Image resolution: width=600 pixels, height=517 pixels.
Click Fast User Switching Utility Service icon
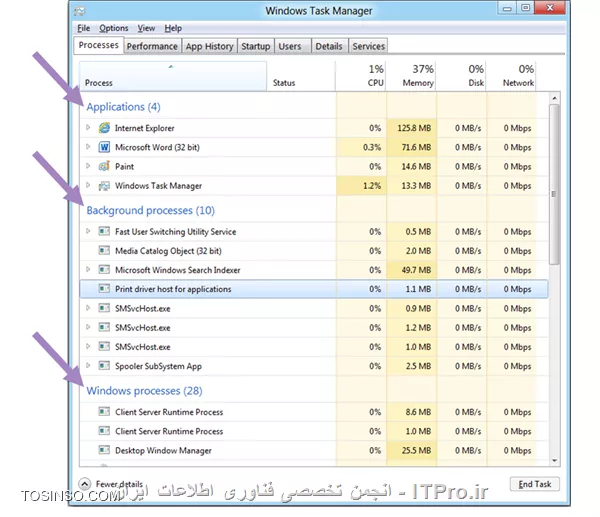pyautogui.click(x=104, y=231)
